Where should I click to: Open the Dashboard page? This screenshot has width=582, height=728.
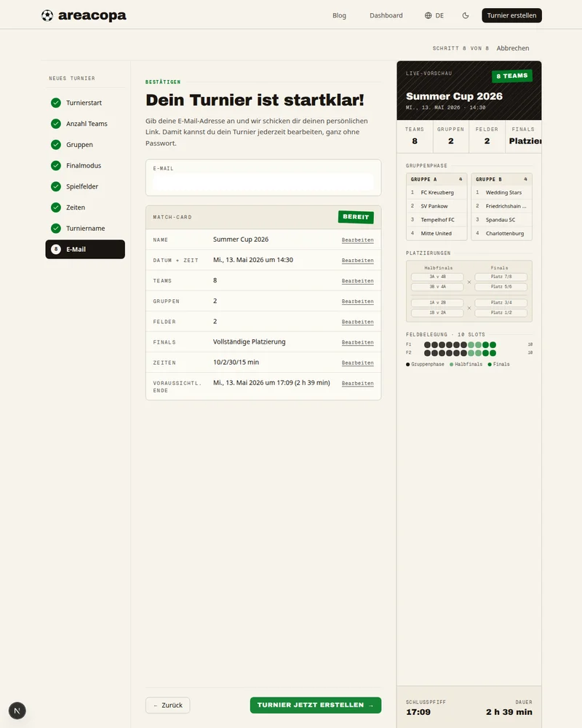click(386, 15)
